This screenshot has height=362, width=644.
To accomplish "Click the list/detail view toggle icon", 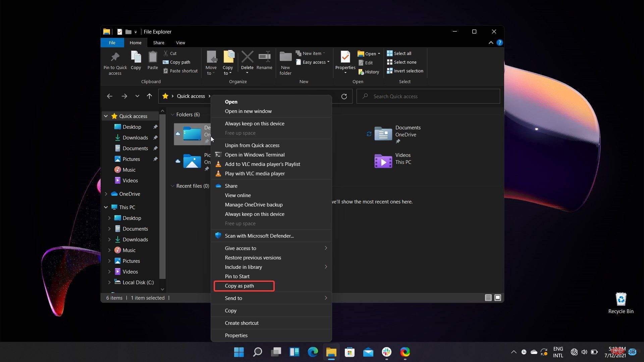I will pos(488,297).
